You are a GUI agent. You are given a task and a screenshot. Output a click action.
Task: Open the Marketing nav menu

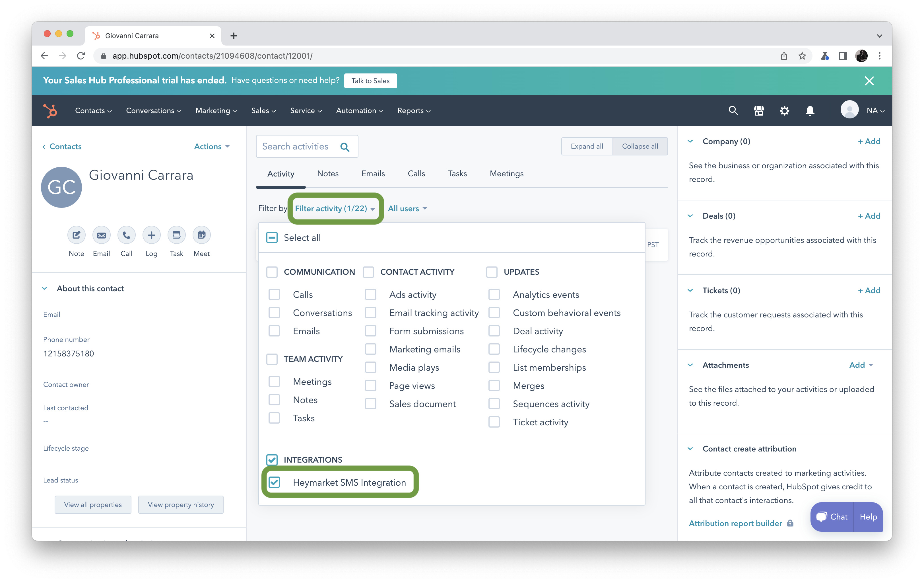pos(216,111)
